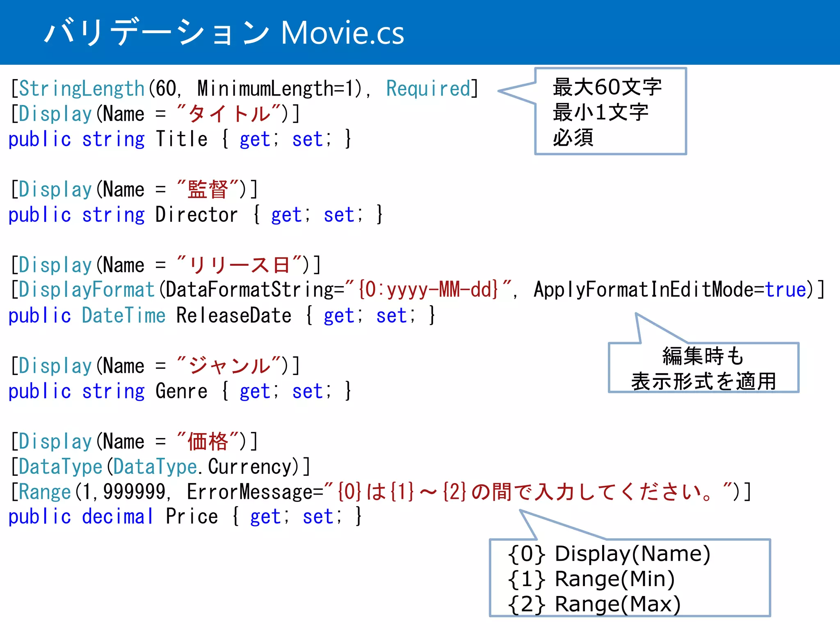Select the "{0:yyyy-MM-dd}" format string
This screenshot has width=840, height=630.
pos(429,290)
